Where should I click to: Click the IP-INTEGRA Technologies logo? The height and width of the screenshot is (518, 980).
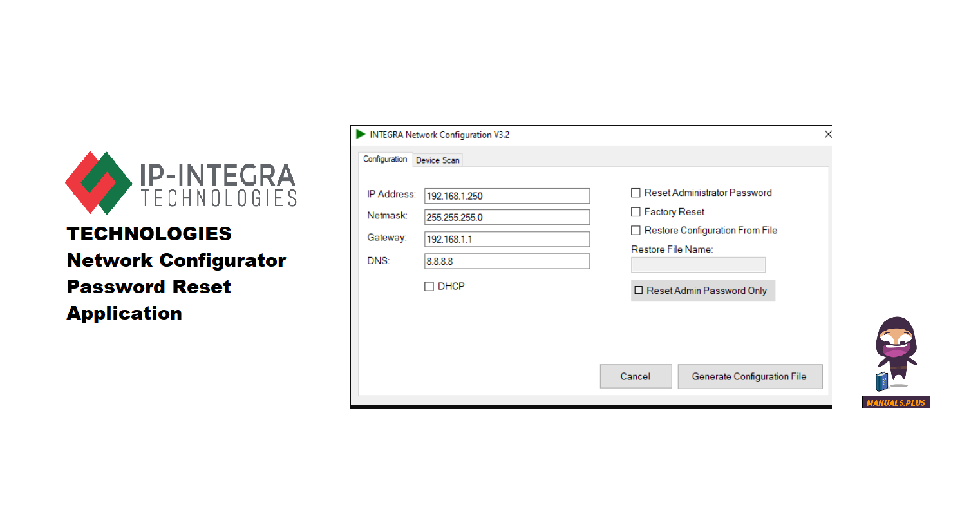tap(181, 183)
